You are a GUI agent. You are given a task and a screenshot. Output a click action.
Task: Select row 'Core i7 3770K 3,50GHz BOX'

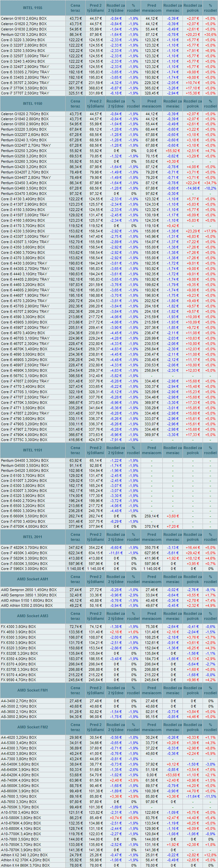pos(109,88)
